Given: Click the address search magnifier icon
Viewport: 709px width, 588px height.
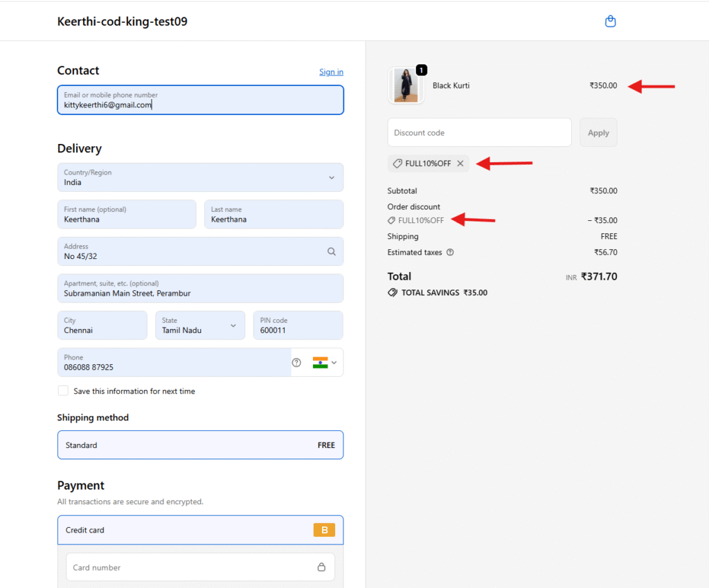Looking at the screenshot, I should tap(332, 251).
